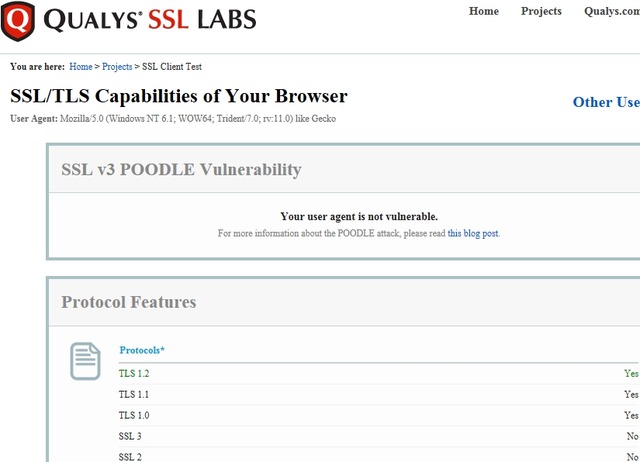Select the TLS 1.0 protocol row
640x462 pixels.
(x=378, y=415)
